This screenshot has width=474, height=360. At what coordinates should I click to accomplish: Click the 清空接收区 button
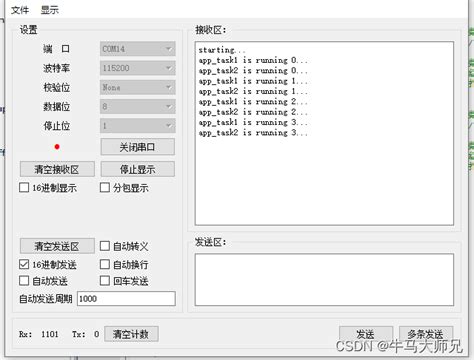(57, 169)
